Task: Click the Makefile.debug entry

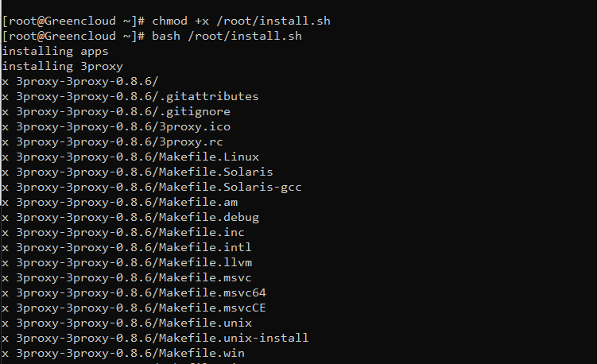Action: (130, 218)
